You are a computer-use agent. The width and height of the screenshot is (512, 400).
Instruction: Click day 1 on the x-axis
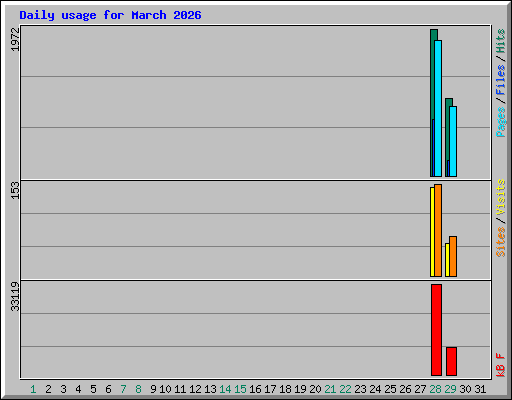pyautogui.click(x=33, y=389)
